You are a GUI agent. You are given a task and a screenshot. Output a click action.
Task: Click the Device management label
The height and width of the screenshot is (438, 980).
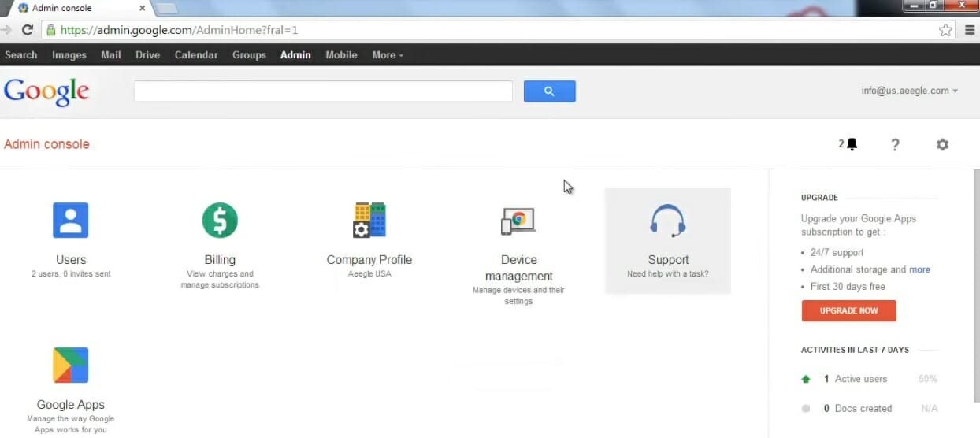[x=518, y=268]
